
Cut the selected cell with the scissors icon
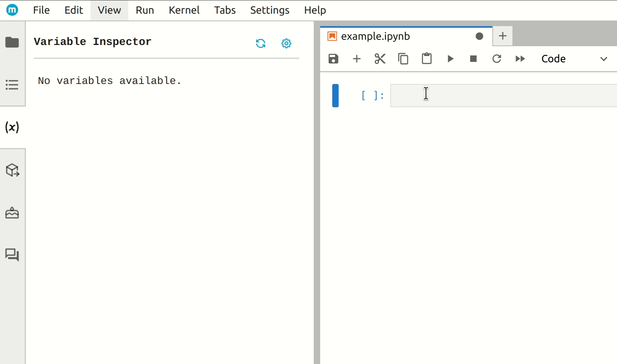[x=380, y=59]
